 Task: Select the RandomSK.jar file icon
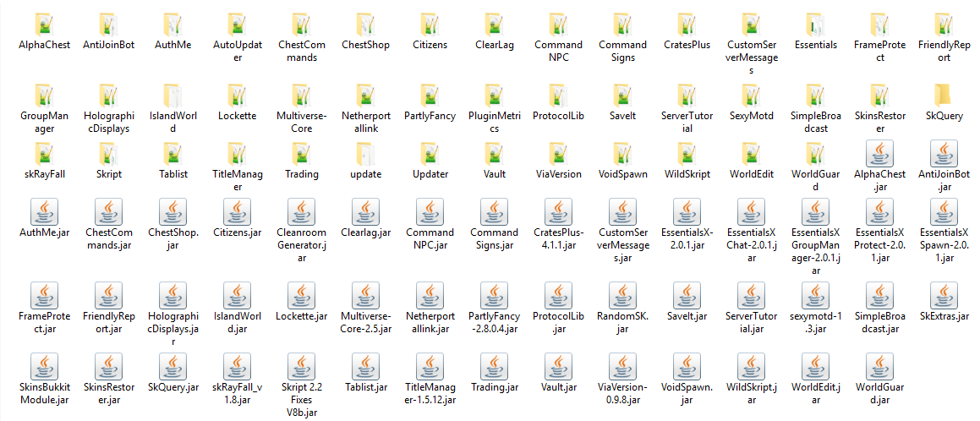[x=623, y=295]
